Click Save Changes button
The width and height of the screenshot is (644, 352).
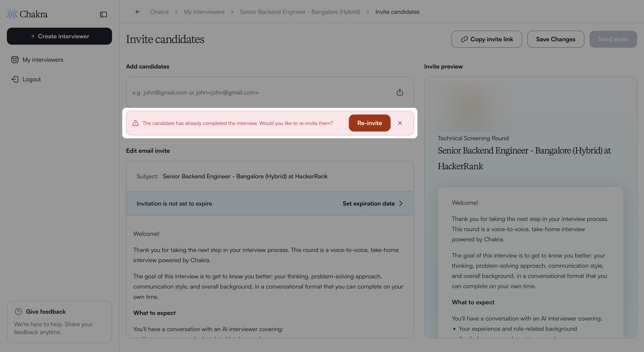pos(555,39)
